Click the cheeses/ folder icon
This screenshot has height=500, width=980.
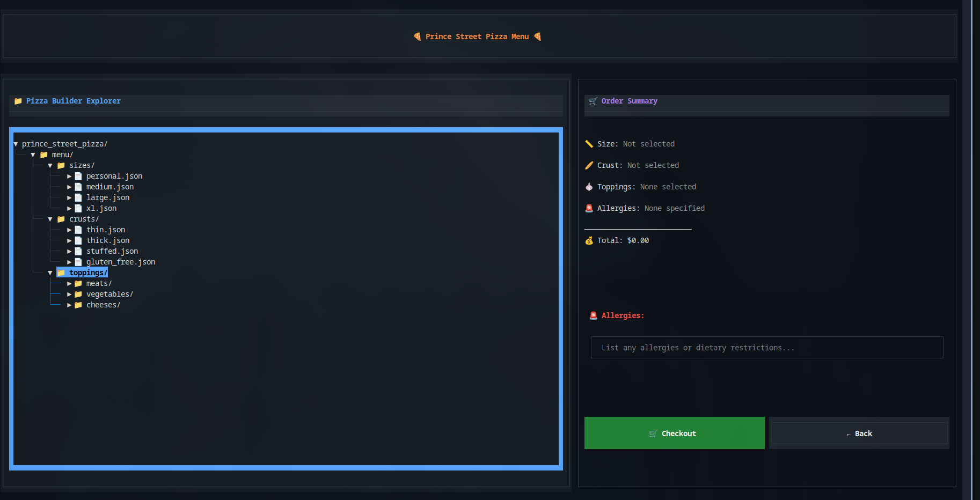78,305
